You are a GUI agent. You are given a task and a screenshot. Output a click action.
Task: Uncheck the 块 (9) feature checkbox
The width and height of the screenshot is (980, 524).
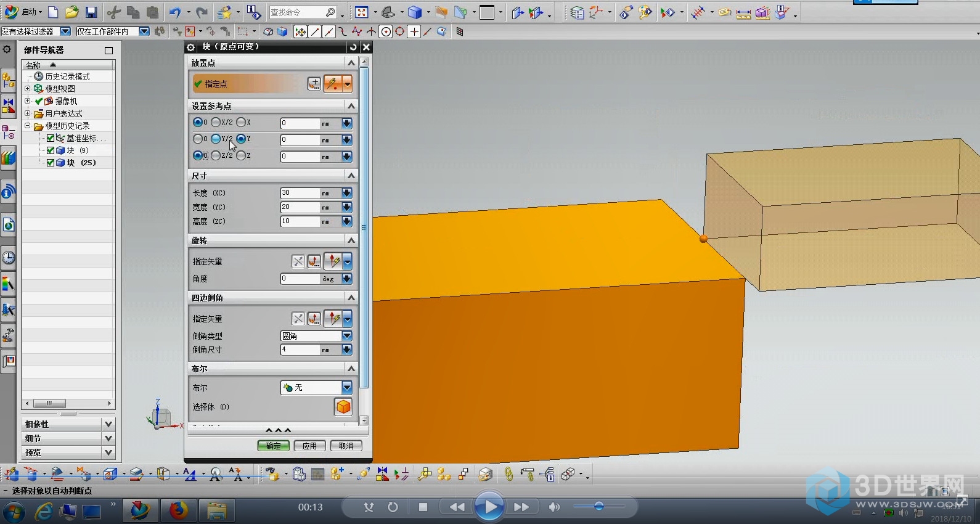click(51, 150)
